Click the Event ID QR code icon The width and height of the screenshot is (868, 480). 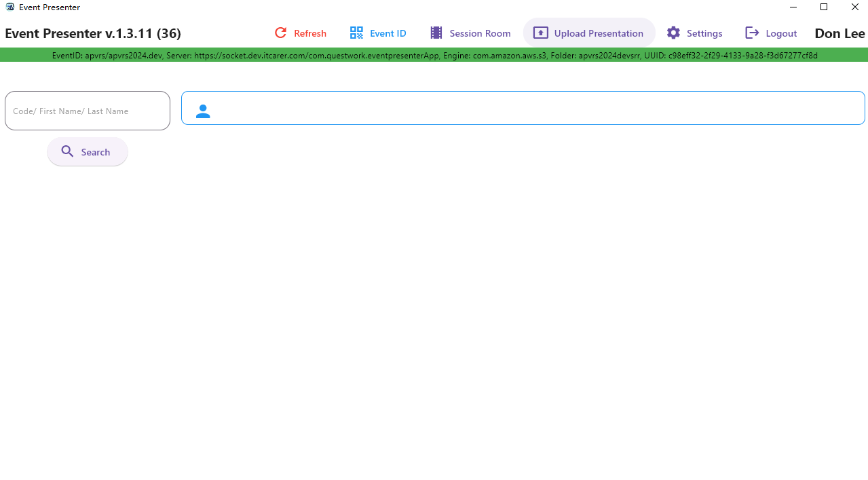coord(356,33)
